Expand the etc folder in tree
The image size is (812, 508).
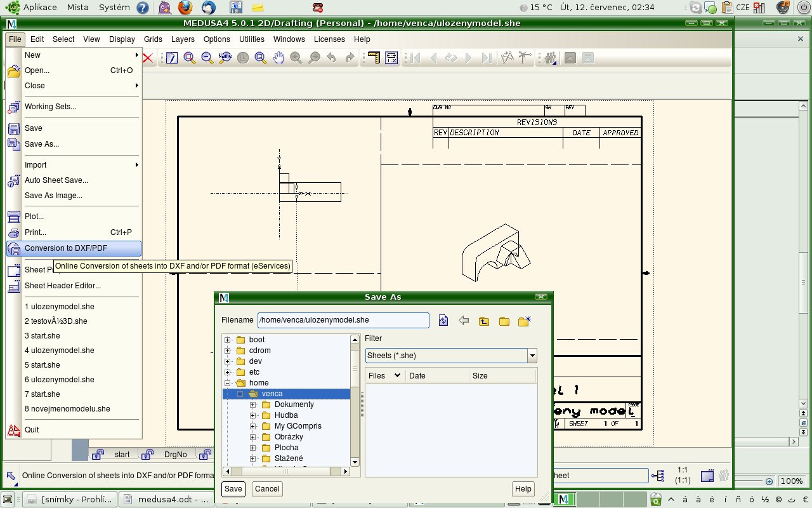click(x=228, y=372)
